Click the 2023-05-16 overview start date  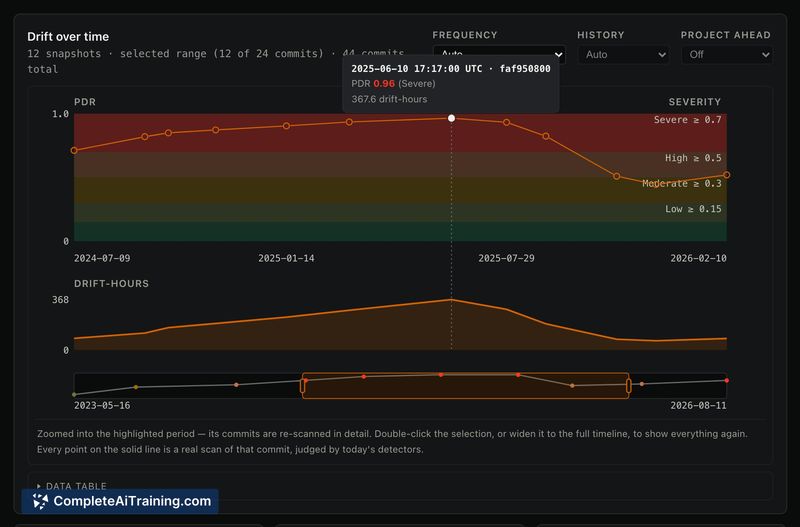[x=102, y=406]
